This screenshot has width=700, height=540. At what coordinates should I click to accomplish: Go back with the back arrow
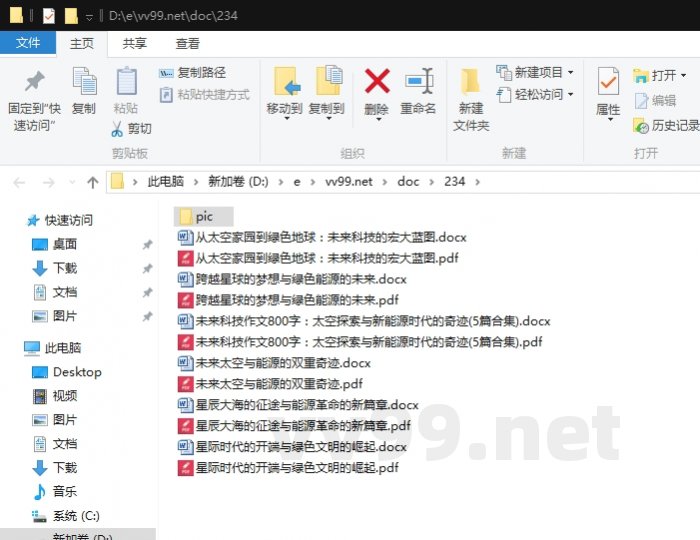point(19,183)
